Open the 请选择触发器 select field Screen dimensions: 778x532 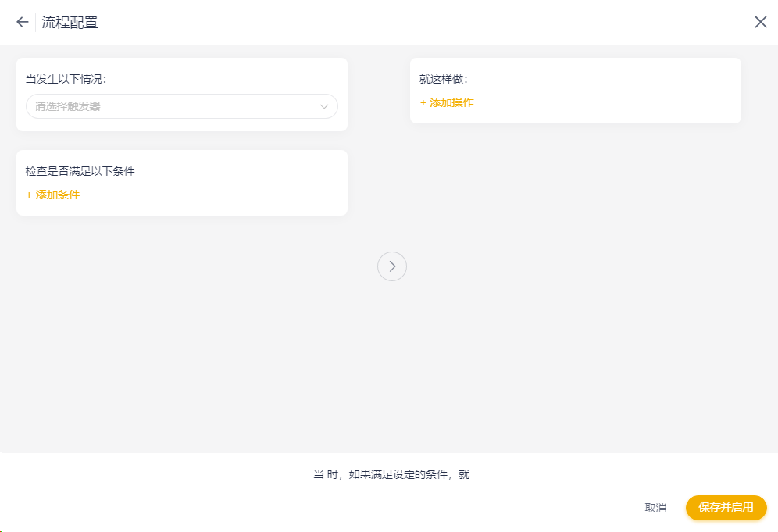tap(172, 106)
